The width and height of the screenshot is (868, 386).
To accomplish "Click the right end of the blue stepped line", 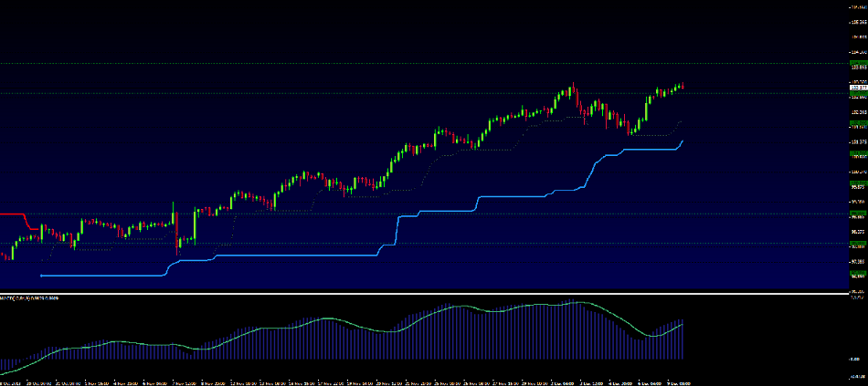I will (683, 141).
